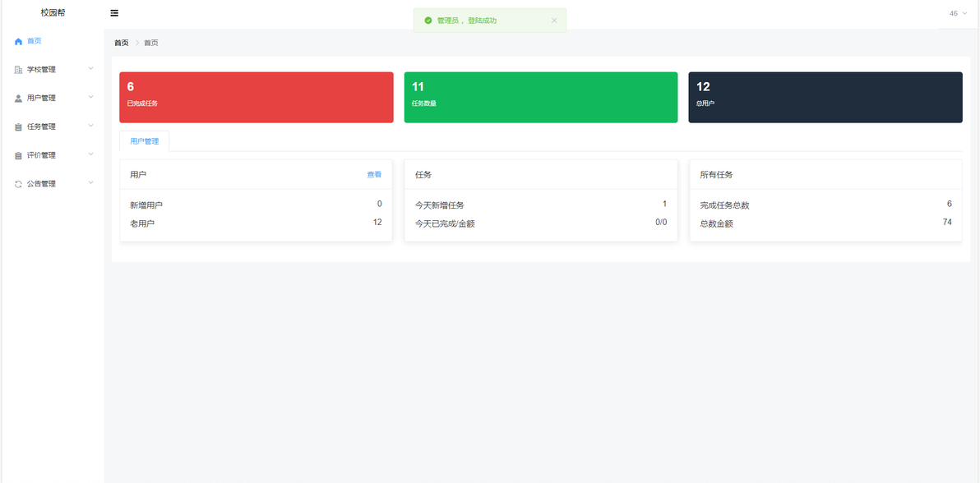The height and width of the screenshot is (483, 980).
Task: Click the refresh icon for 公告管理
Action: click(18, 184)
